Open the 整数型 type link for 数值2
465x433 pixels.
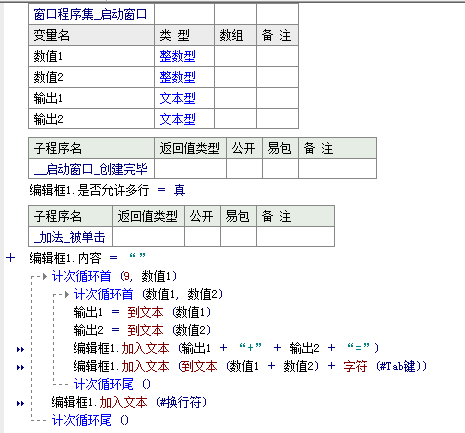[x=177, y=77]
